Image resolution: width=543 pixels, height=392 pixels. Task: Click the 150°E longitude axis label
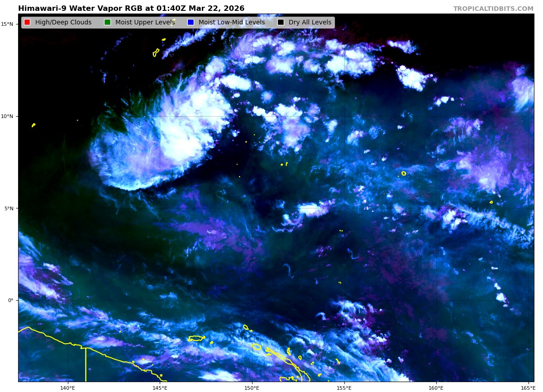(252, 387)
